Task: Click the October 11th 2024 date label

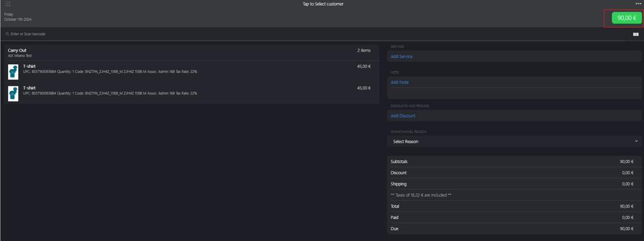Action: click(18, 20)
